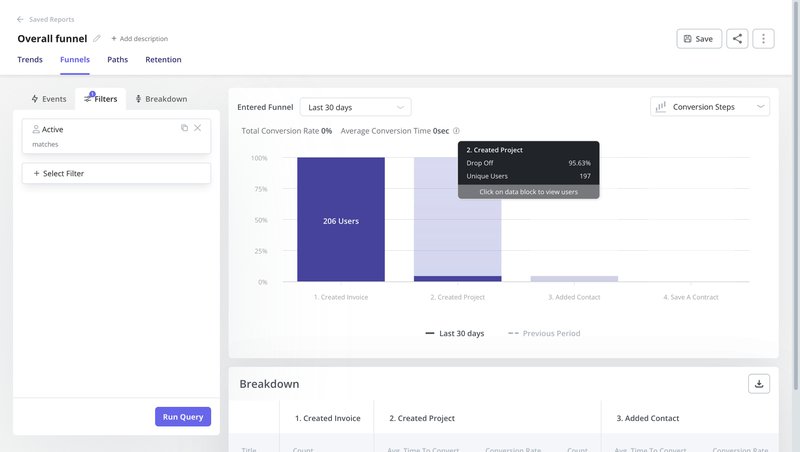Download the breakdown table
800x452 pixels.
(759, 383)
